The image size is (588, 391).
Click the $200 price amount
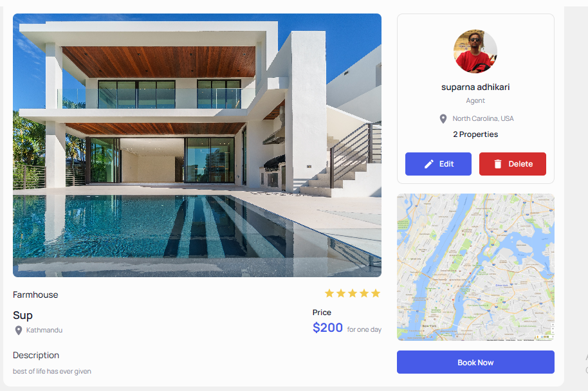327,327
